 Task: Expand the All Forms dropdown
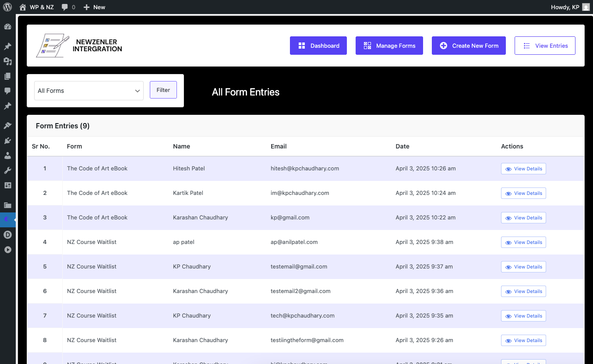89,91
